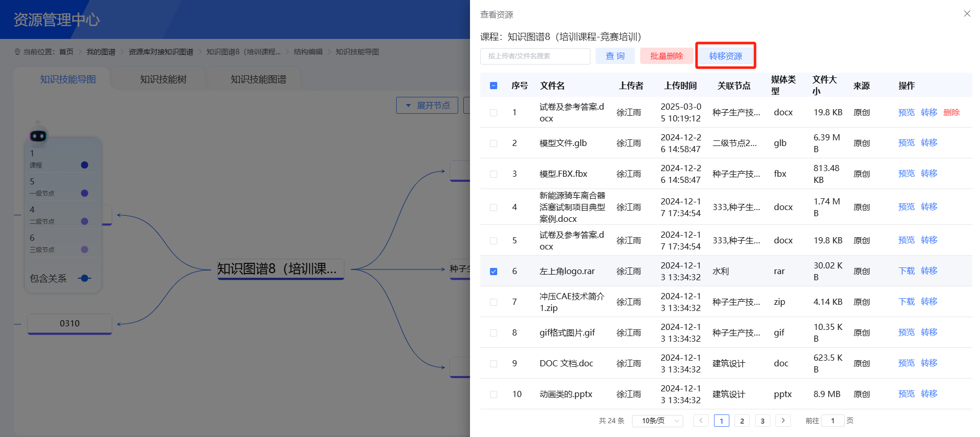Click the 水利 associated node cell

721,271
